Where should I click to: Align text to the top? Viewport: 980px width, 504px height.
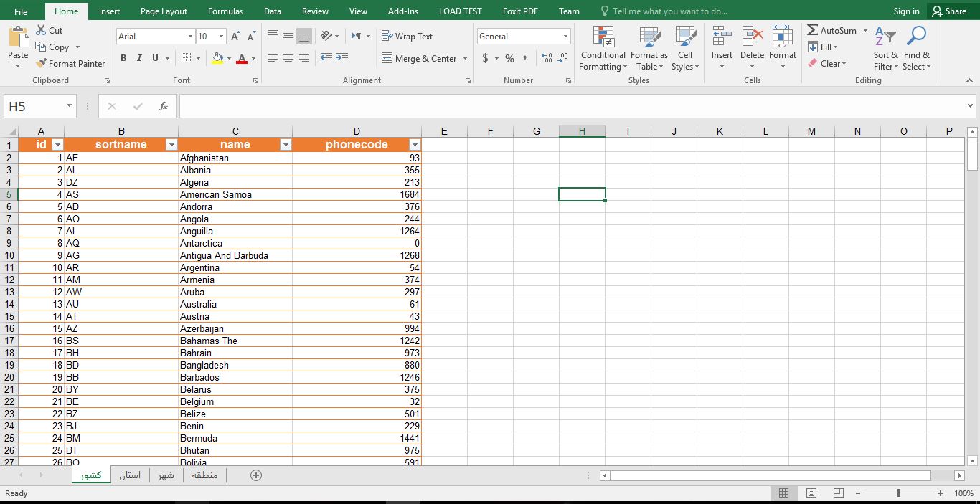[x=273, y=36]
